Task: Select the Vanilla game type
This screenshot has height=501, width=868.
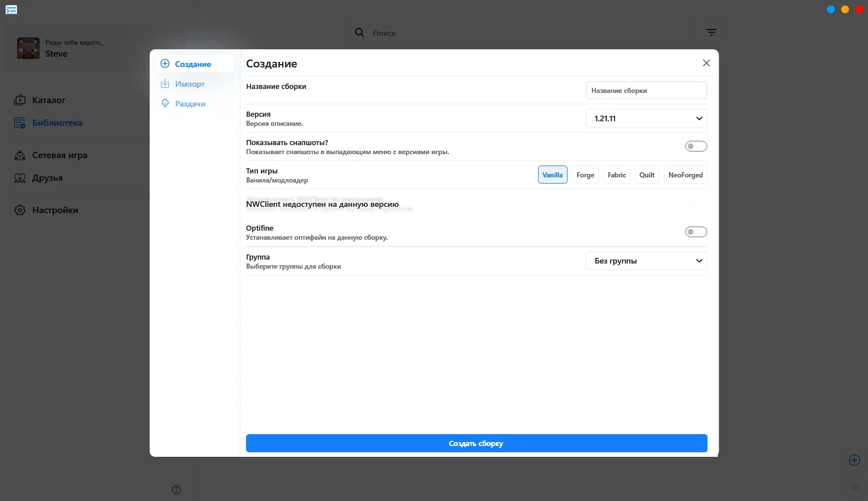Action: click(x=552, y=175)
